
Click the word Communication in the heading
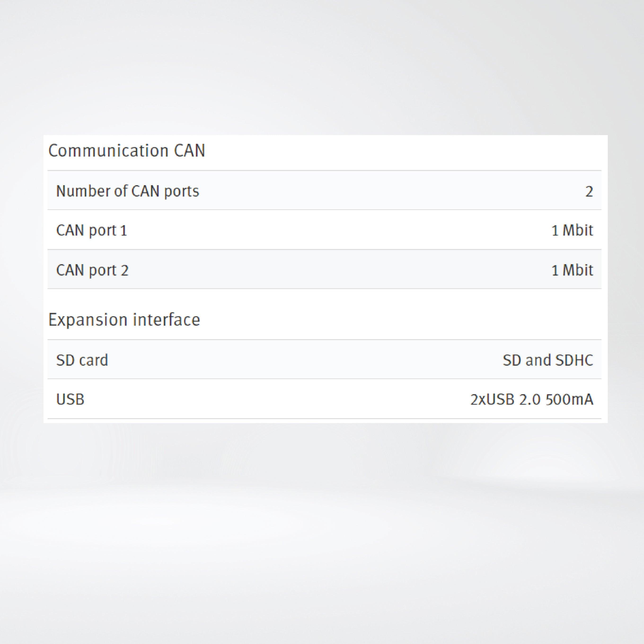108,151
